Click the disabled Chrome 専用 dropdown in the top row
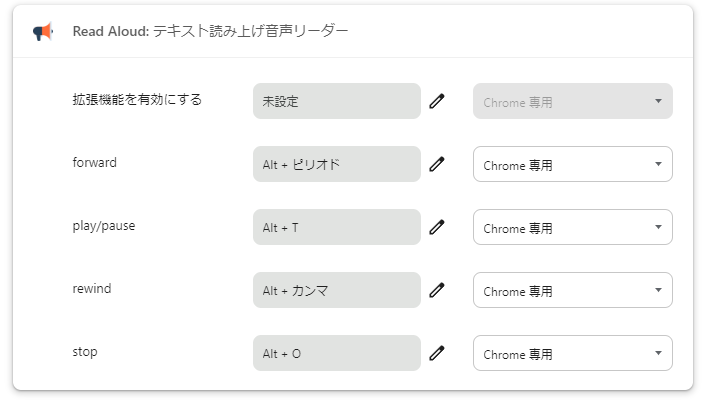Screen dimensions: 706x400 572,101
